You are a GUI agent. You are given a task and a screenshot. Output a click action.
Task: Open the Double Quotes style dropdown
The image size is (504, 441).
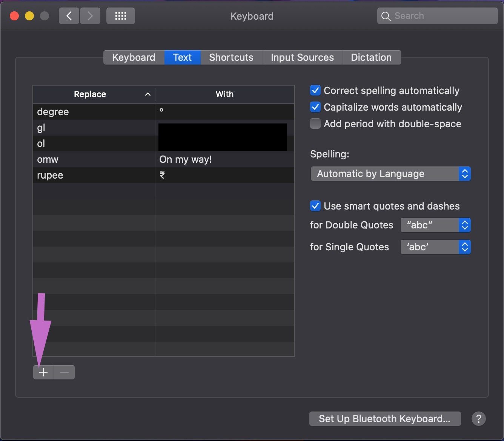(x=435, y=225)
